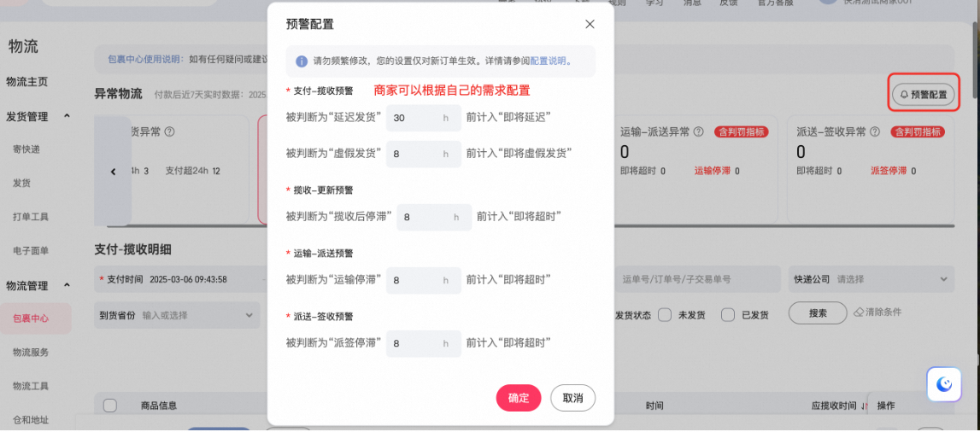The image size is (980, 432).
Task: Sort by the 应揽收时间 column
Action: click(x=839, y=406)
